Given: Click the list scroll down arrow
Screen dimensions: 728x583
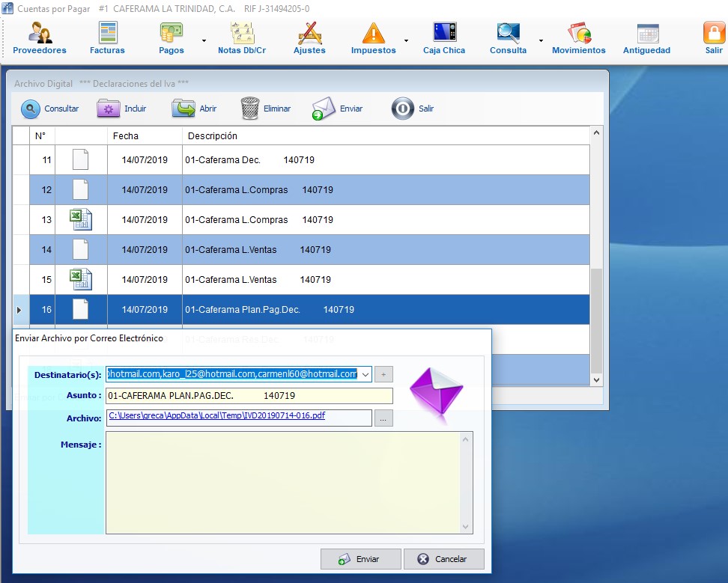Looking at the screenshot, I should pyautogui.click(x=597, y=380).
